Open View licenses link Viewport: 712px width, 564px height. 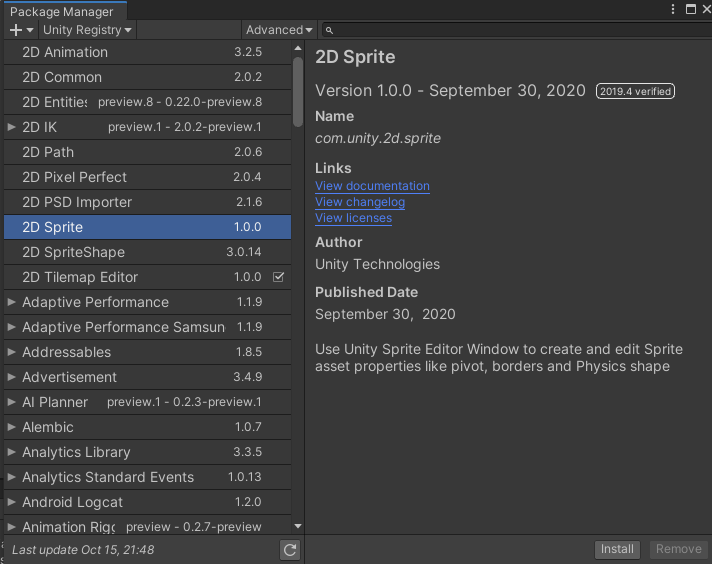pyautogui.click(x=353, y=218)
